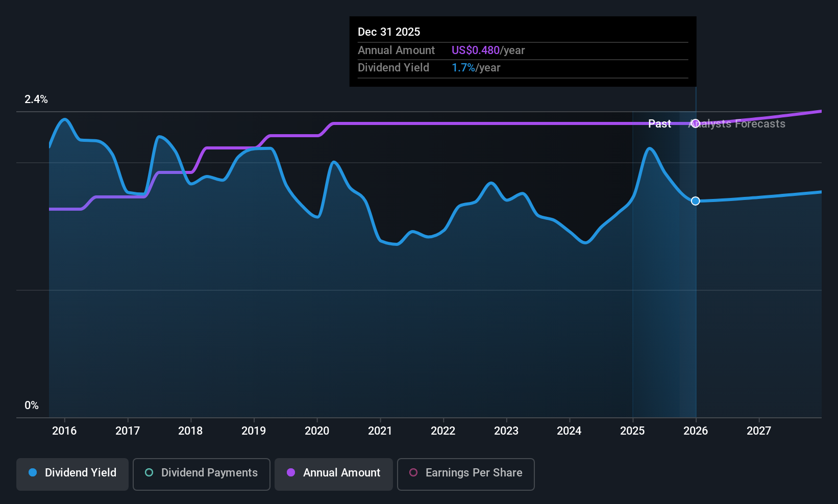This screenshot has height=504, width=838.
Task: Toggle the Dividend Yield series visibility
Action: point(72,473)
